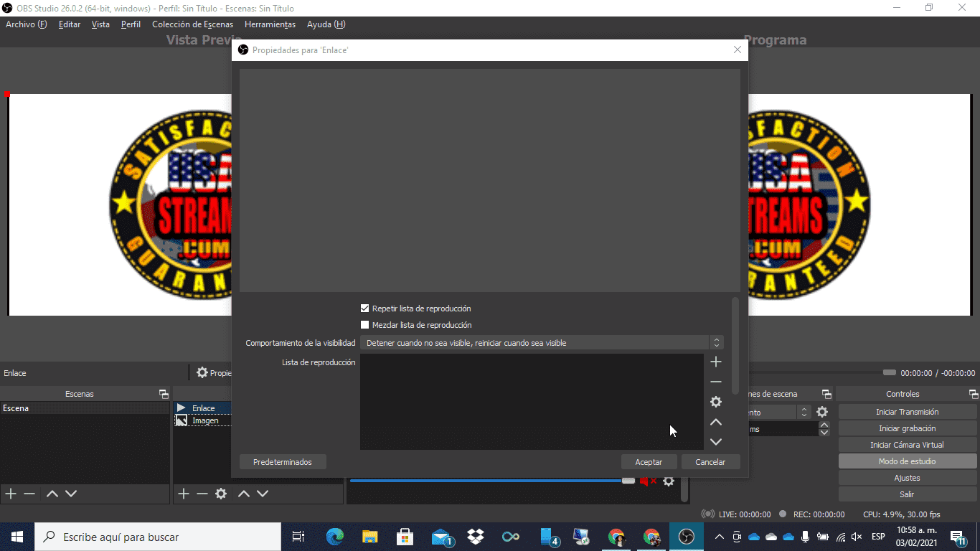This screenshot has height=551, width=980.
Task: Click the OBS Studio taskbar icon
Action: [687, 537]
